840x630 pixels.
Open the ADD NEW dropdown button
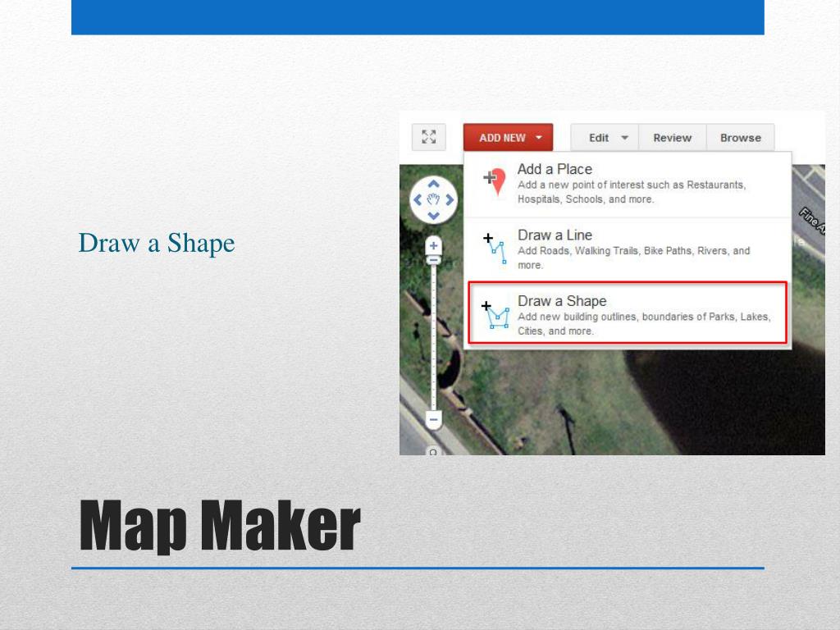pos(508,138)
